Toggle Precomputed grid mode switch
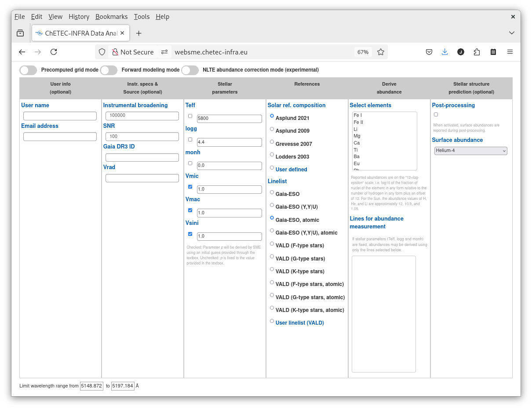This screenshot has height=409, width=532. pyautogui.click(x=28, y=70)
